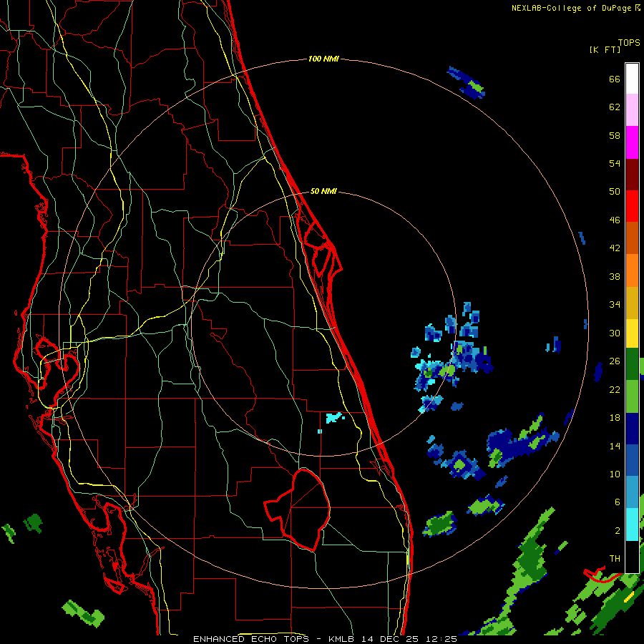Pick the dark red maroon legend swatch

632,174
